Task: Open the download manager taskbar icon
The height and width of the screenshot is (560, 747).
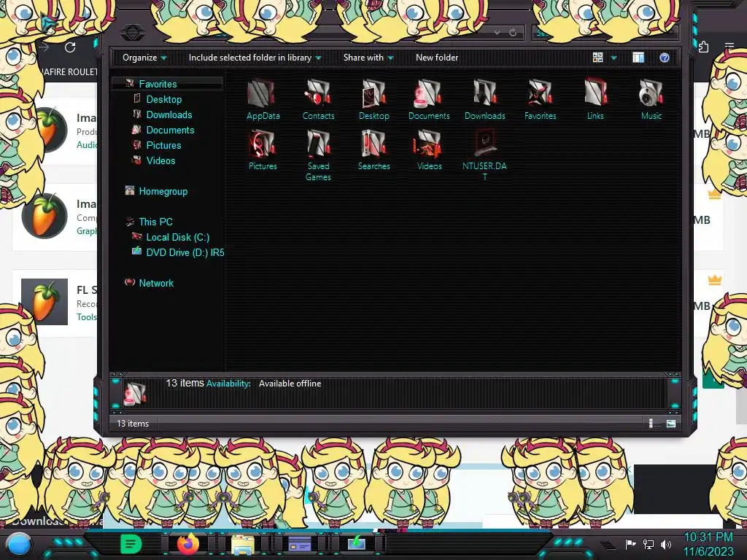Action: point(356,544)
